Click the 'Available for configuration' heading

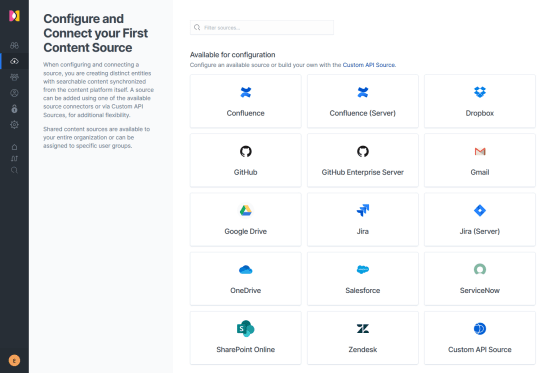pos(232,55)
